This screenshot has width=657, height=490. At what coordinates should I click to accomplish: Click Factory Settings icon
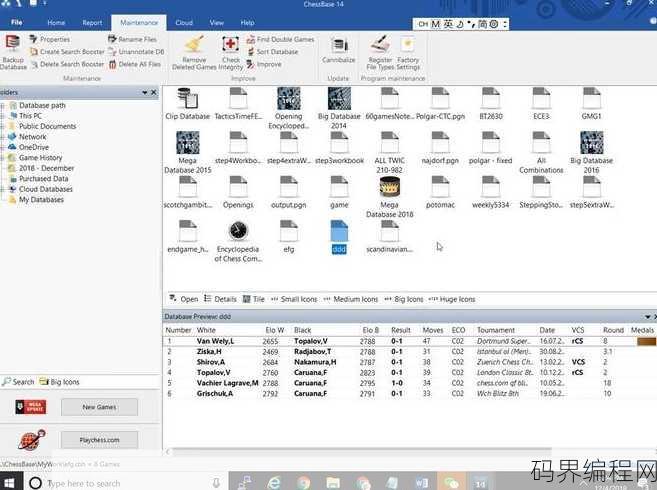pos(408,52)
